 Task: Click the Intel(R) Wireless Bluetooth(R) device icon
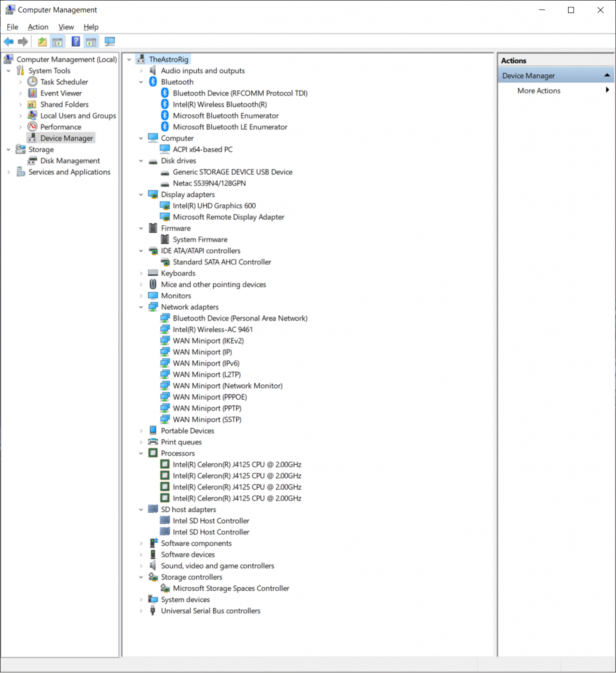point(165,104)
